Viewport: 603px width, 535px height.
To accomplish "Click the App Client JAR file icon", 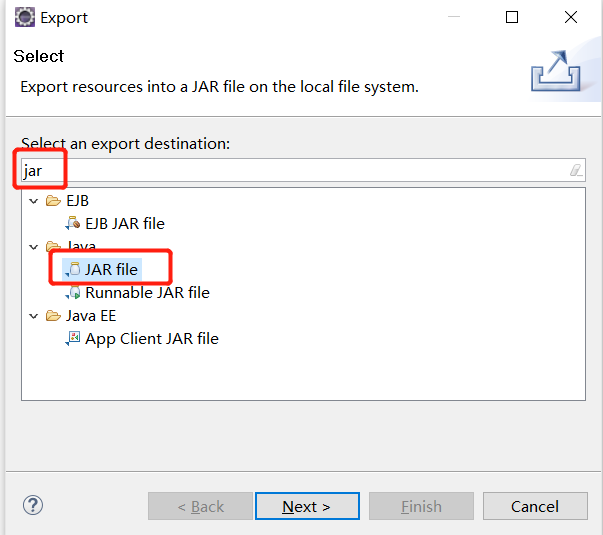I will pyautogui.click(x=73, y=338).
